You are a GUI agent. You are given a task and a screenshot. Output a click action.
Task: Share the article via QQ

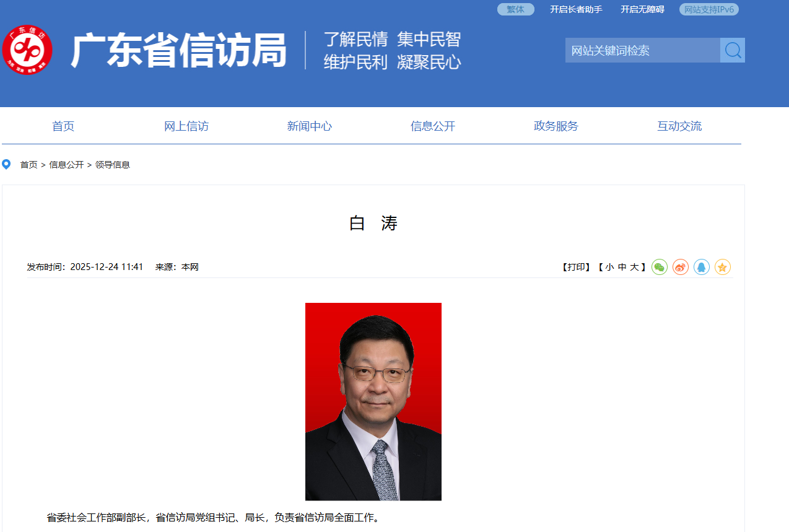702,267
